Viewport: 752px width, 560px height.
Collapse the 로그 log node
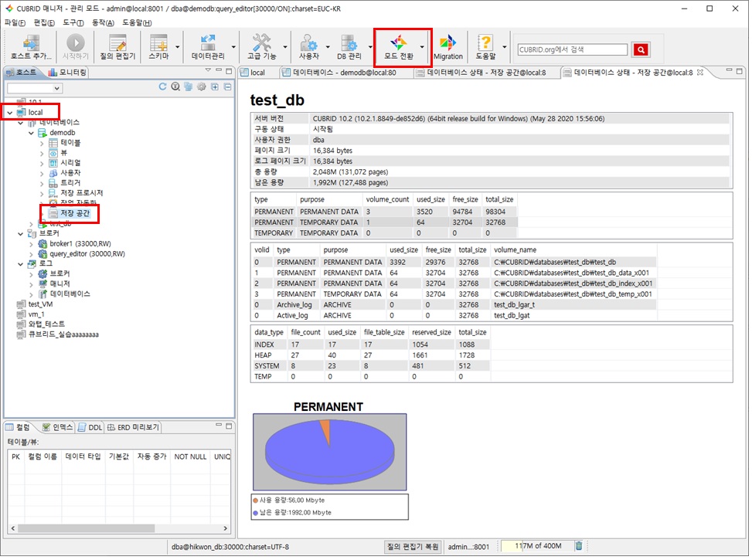(21, 264)
